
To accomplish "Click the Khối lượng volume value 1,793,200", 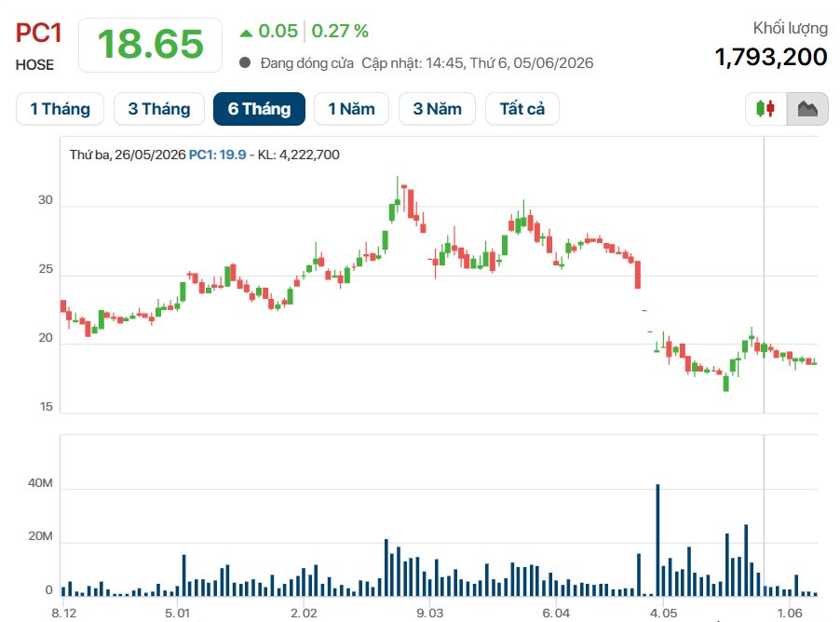I will [x=771, y=57].
